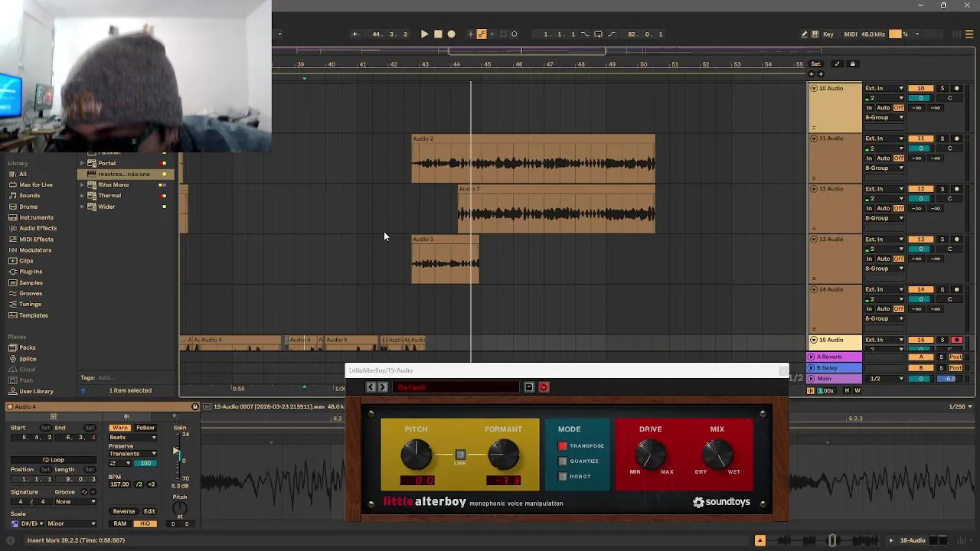The image size is (980, 551).
Task: Double the clip tempo with ×2 button
Action: (151, 484)
